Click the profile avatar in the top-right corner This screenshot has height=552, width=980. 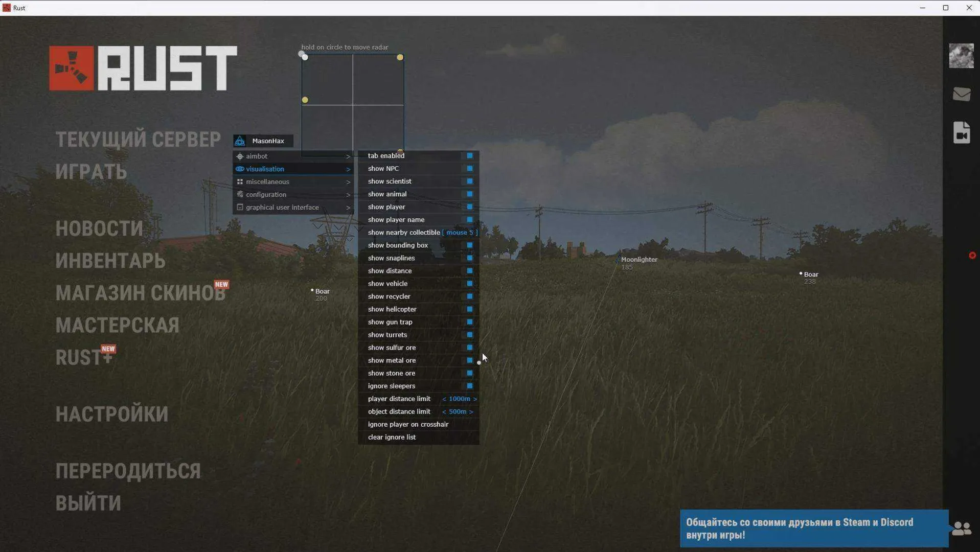tap(961, 56)
